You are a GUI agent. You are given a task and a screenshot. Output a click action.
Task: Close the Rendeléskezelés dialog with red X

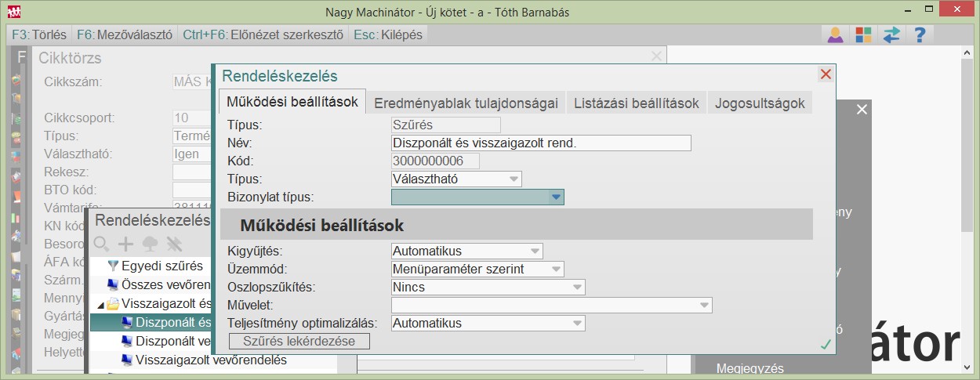[x=825, y=74]
